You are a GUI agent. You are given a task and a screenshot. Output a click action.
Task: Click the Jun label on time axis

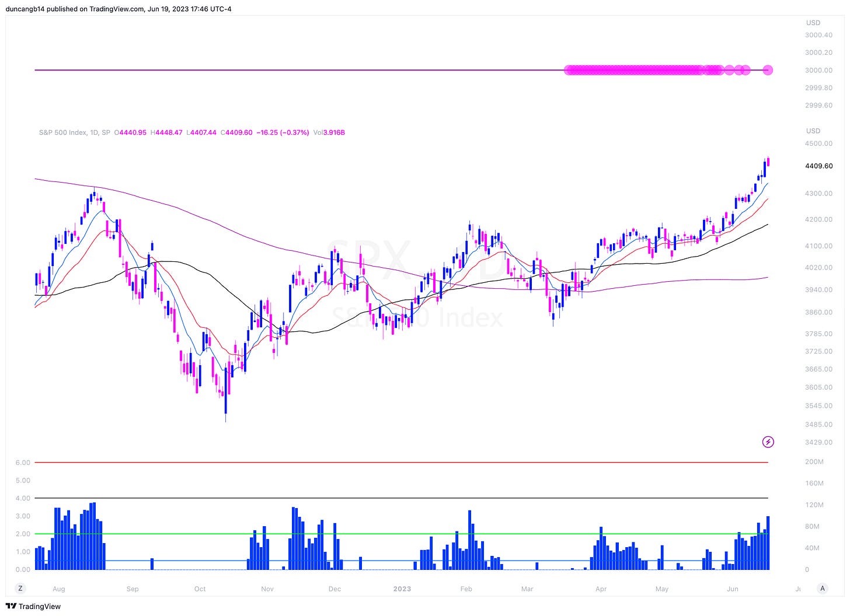coord(732,589)
